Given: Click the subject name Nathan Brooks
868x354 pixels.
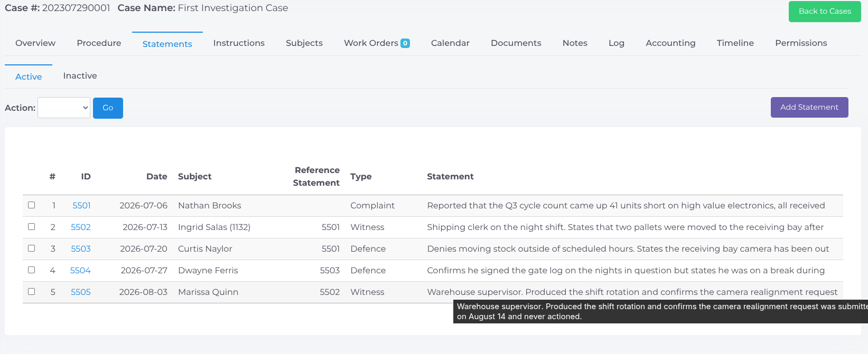Looking at the screenshot, I should coord(210,205).
